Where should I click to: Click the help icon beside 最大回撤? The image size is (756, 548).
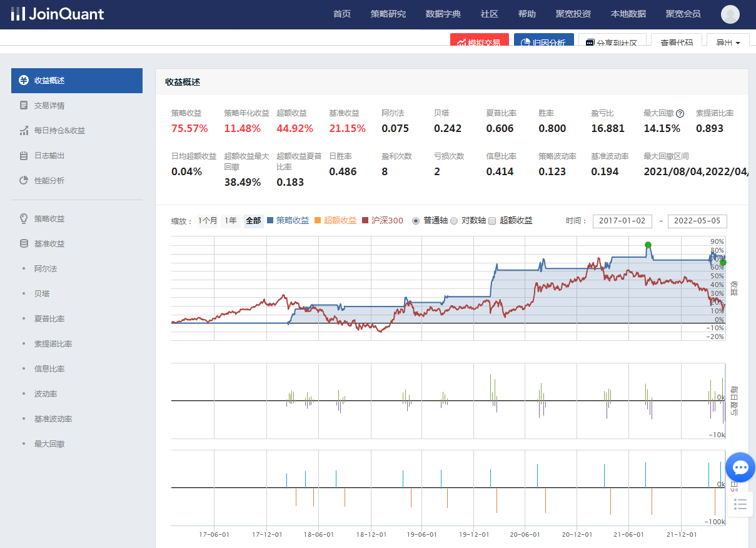[680, 114]
